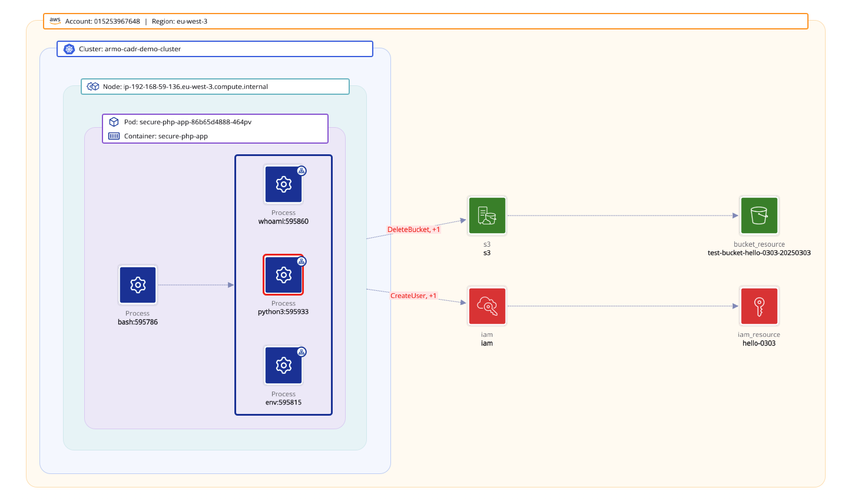
Task: Click the badge on the env process
Action: tap(302, 352)
